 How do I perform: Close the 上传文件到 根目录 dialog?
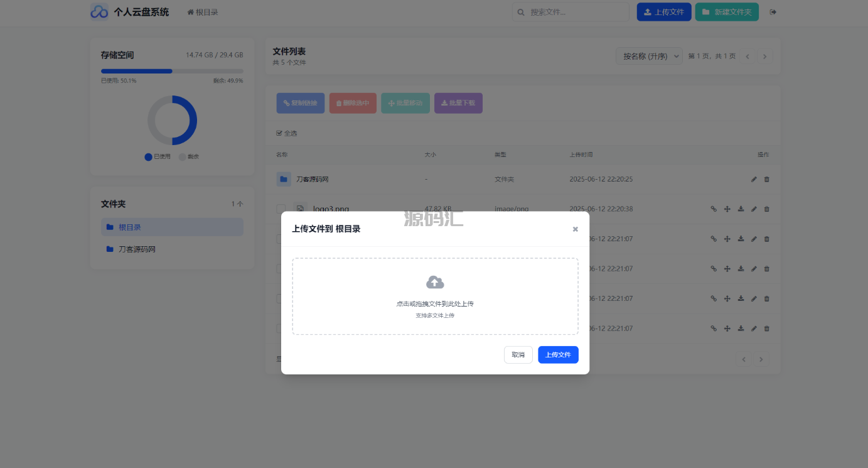(575, 229)
